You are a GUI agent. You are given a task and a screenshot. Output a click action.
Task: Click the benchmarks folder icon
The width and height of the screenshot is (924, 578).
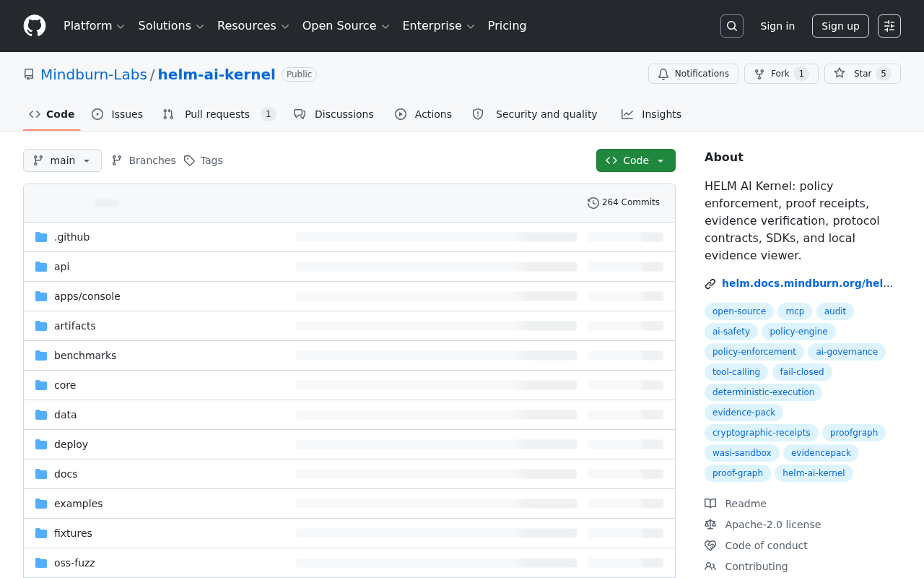click(41, 355)
